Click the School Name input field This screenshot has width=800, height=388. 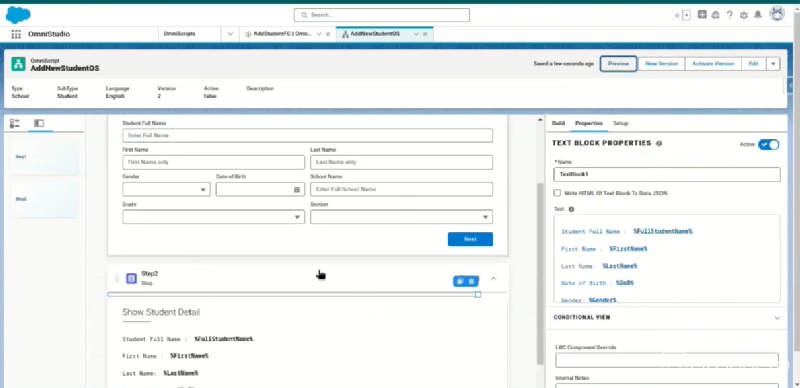click(x=401, y=189)
